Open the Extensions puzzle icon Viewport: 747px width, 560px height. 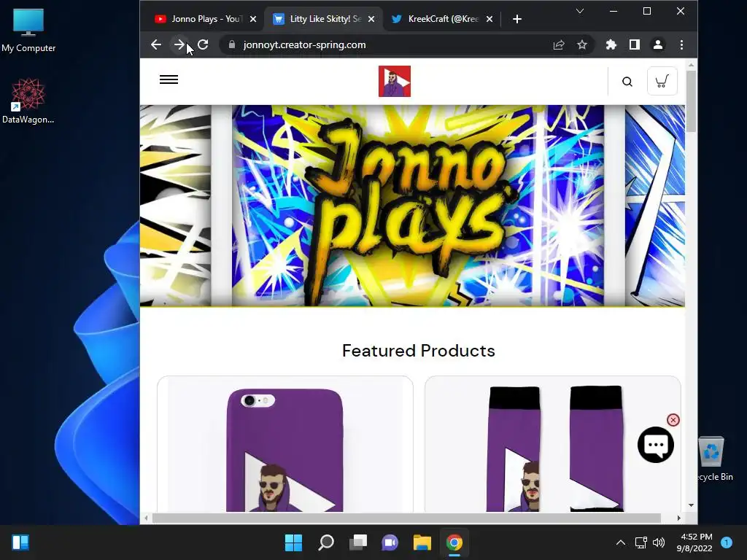(611, 44)
